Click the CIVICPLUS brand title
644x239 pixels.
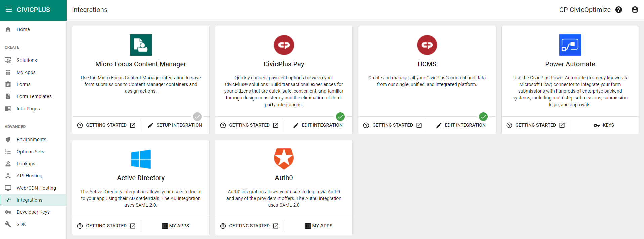pyautogui.click(x=33, y=10)
